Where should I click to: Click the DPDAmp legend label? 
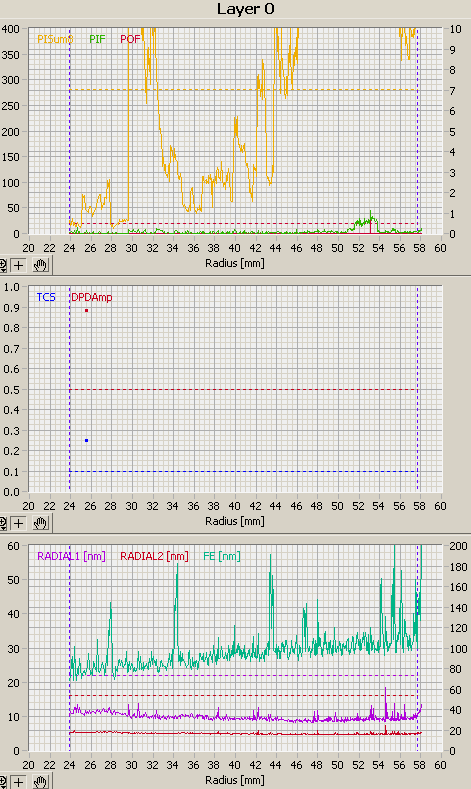tap(91, 297)
